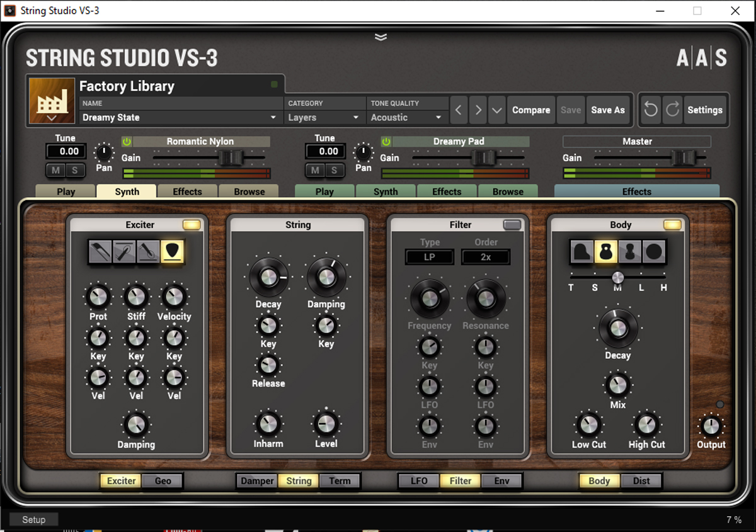Viewport: 756px width, 532px height.
Task: Click the Save As button
Action: tap(608, 110)
